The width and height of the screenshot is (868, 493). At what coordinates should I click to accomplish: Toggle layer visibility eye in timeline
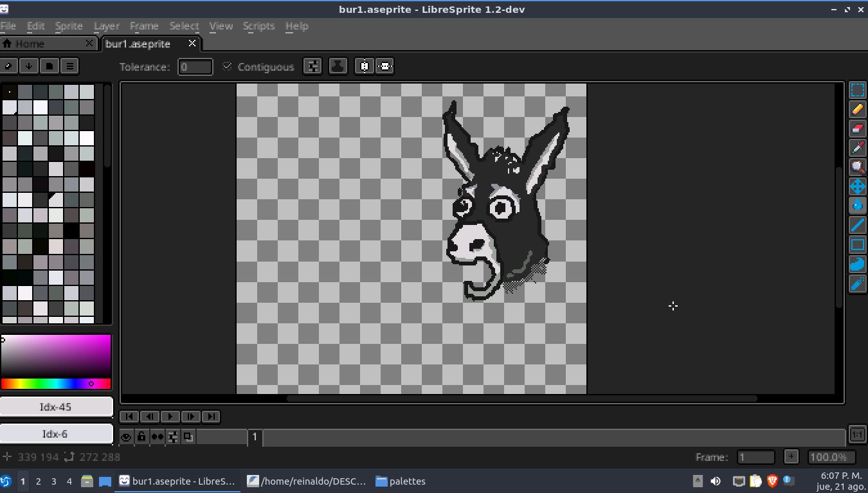[x=126, y=437]
